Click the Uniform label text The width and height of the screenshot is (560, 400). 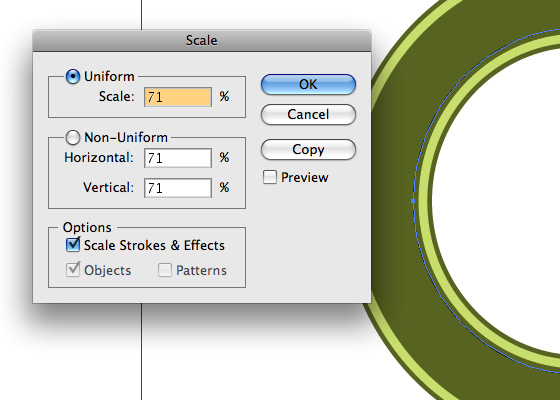pyautogui.click(x=109, y=76)
